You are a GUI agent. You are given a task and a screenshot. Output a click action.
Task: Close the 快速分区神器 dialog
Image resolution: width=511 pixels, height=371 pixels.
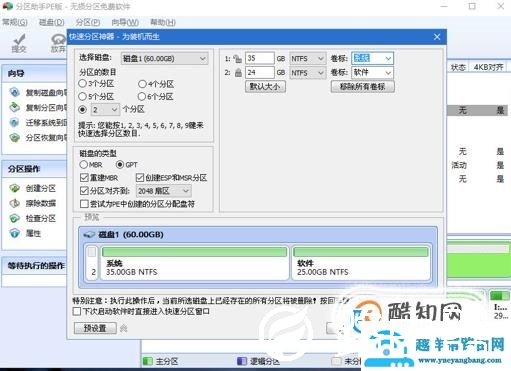pyautogui.click(x=437, y=37)
